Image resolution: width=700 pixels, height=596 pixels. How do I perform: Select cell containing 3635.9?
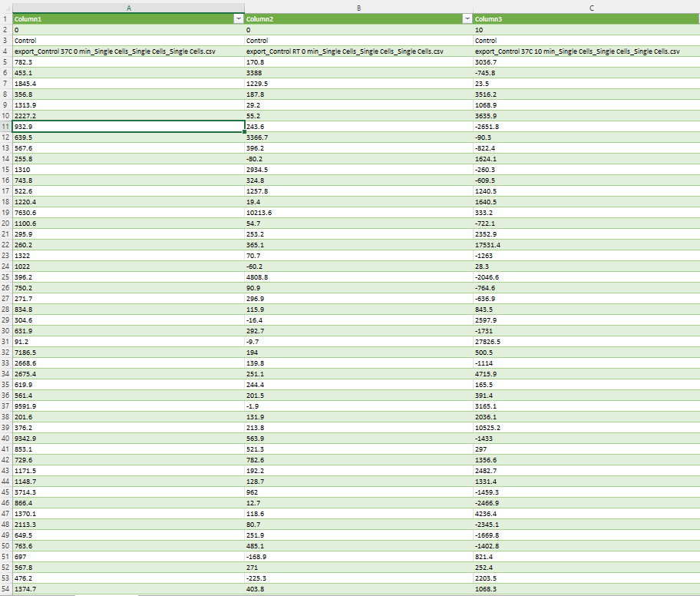click(586, 116)
